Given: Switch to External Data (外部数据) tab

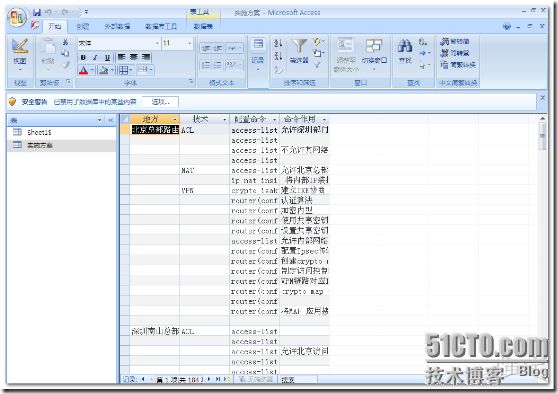Looking at the screenshot, I should tap(117, 26).
